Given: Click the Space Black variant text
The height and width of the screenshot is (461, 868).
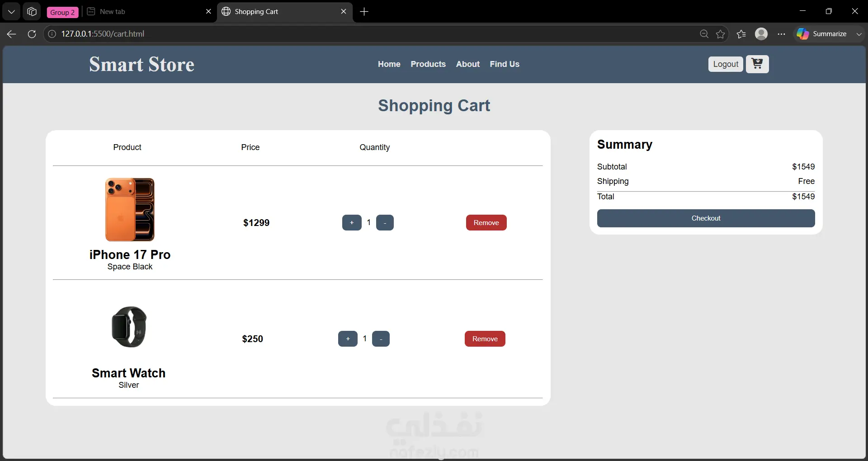Looking at the screenshot, I should click(130, 267).
